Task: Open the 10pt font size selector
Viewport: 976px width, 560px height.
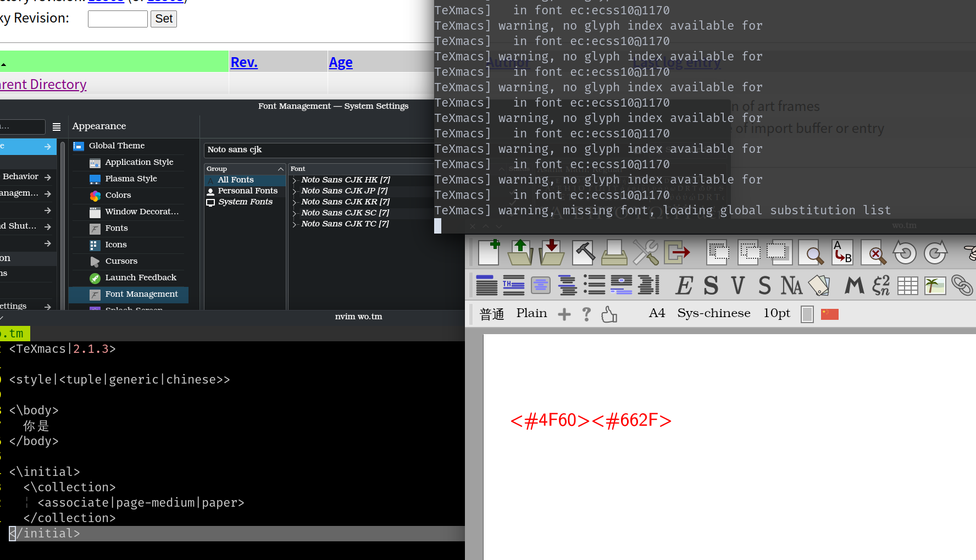Action: tap(777, 313)
